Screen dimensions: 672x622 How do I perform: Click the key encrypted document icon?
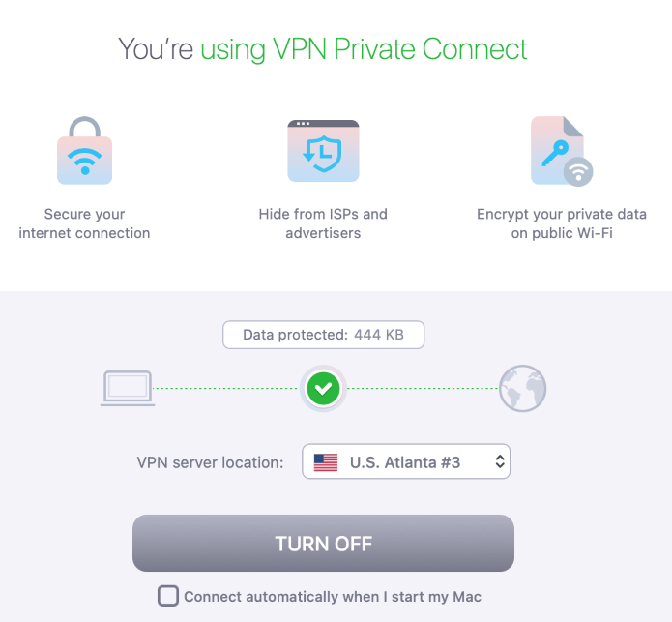[x=562, y=151]
